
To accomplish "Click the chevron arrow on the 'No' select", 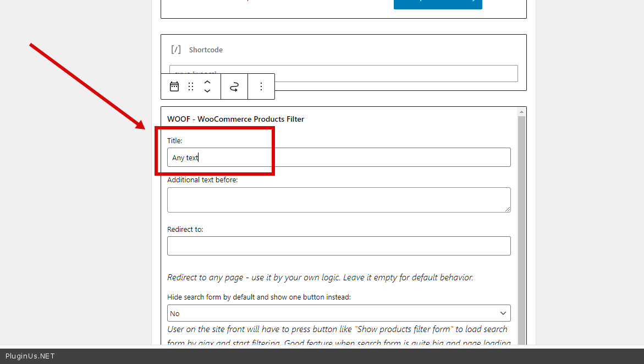I will coord(503,313).
